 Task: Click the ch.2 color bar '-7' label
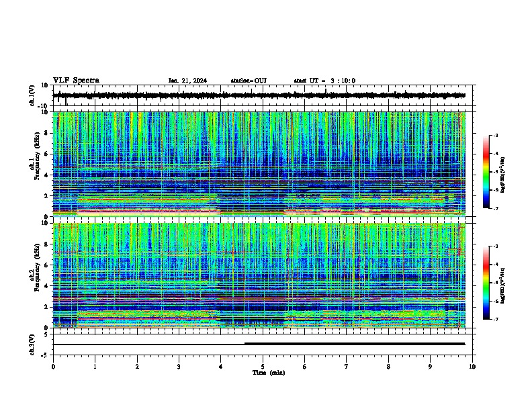(x=495, y=319)
